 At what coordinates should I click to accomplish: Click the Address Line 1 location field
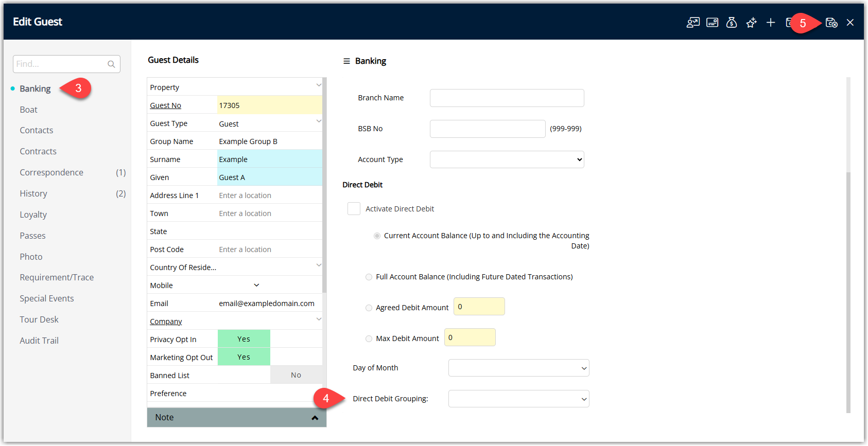[270, 195]
